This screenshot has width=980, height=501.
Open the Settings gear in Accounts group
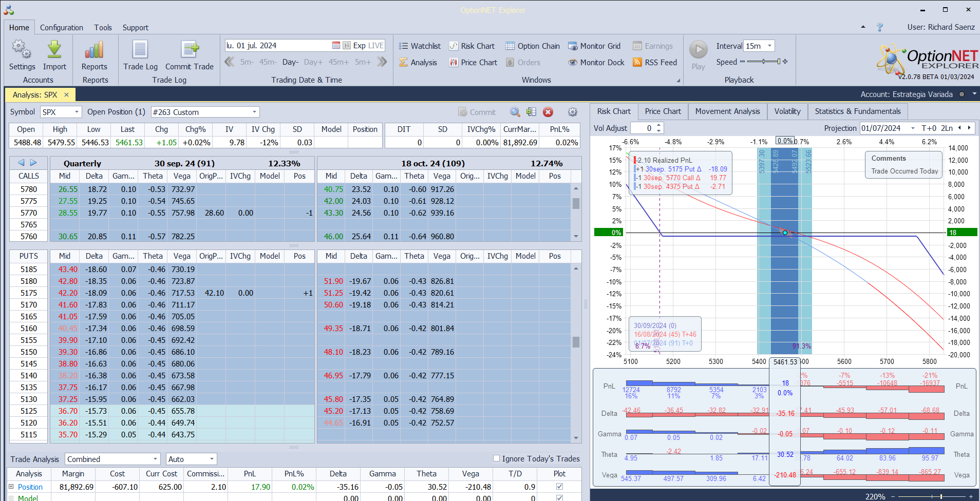[22, 50]
